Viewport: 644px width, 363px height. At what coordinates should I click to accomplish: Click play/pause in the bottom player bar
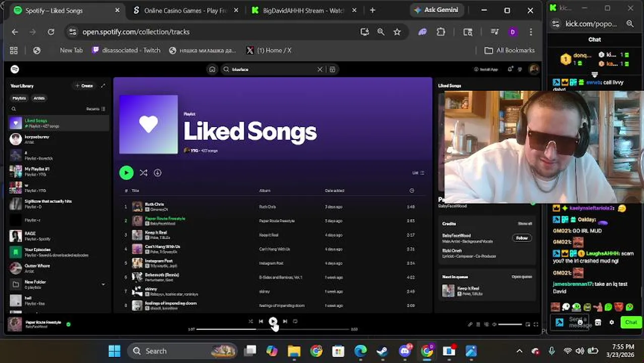pos(273,321)
